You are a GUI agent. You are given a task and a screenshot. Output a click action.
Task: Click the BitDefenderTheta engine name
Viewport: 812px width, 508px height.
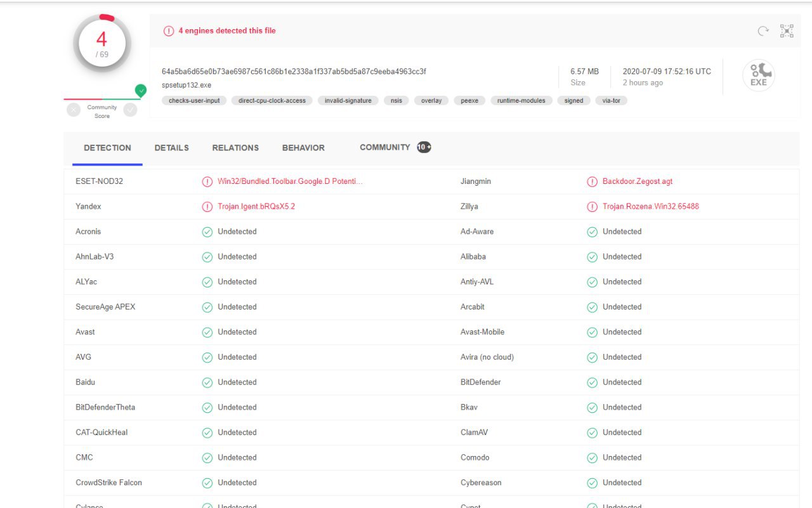tap(105, 407)
